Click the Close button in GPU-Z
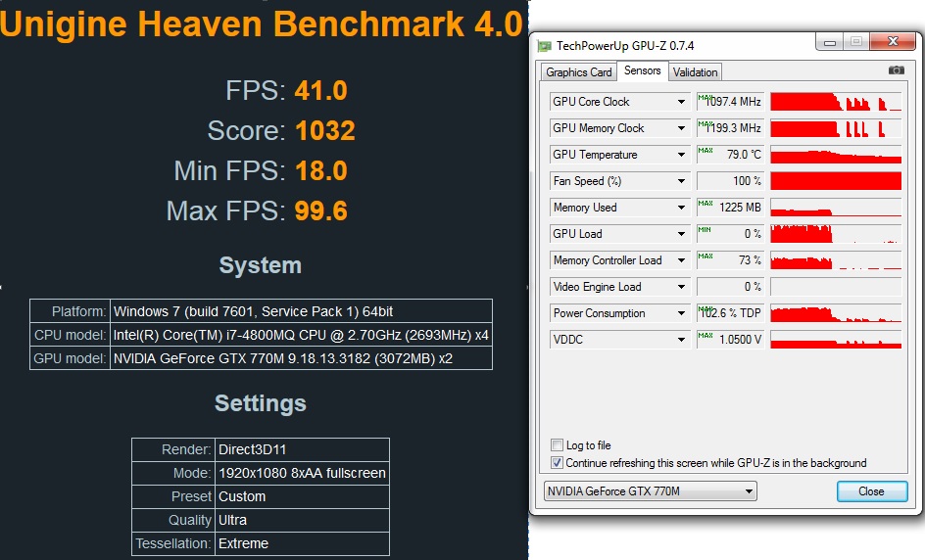 coord(872,491)
